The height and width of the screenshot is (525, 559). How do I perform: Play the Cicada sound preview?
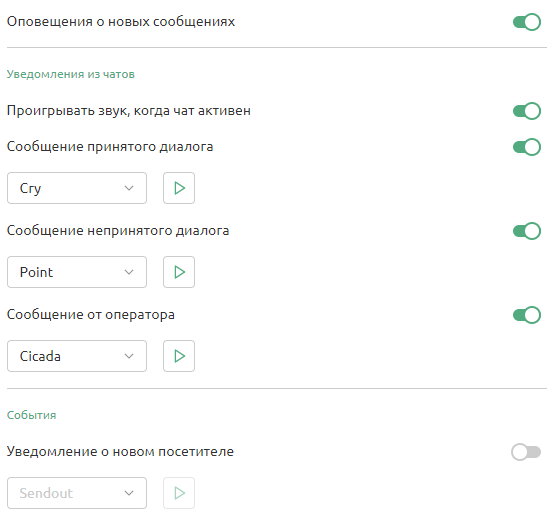tap(179, 356)
